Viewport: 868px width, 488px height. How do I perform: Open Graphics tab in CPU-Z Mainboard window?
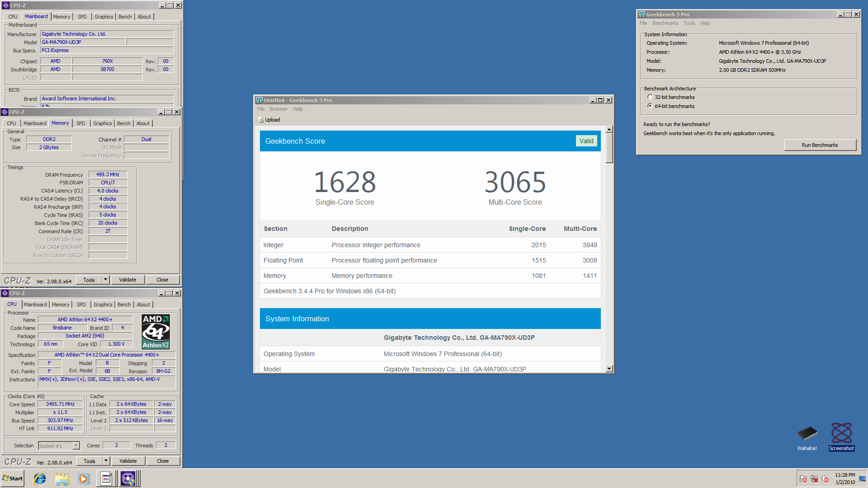(x=104, y=17)
